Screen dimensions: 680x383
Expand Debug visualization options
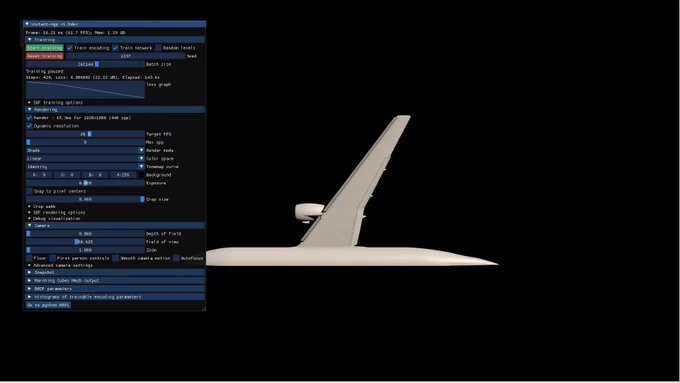pos(55,219)
